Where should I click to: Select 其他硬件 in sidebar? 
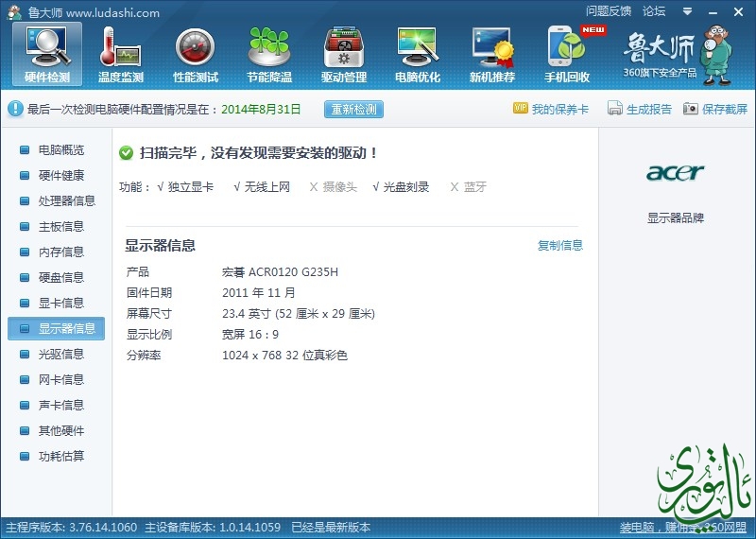[x=60, y=431]
